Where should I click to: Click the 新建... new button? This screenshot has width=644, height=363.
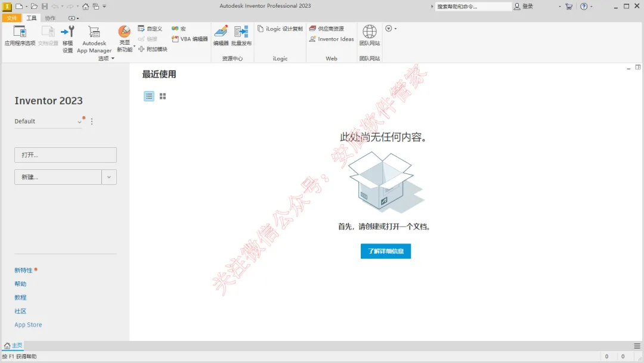pos(58,177)
